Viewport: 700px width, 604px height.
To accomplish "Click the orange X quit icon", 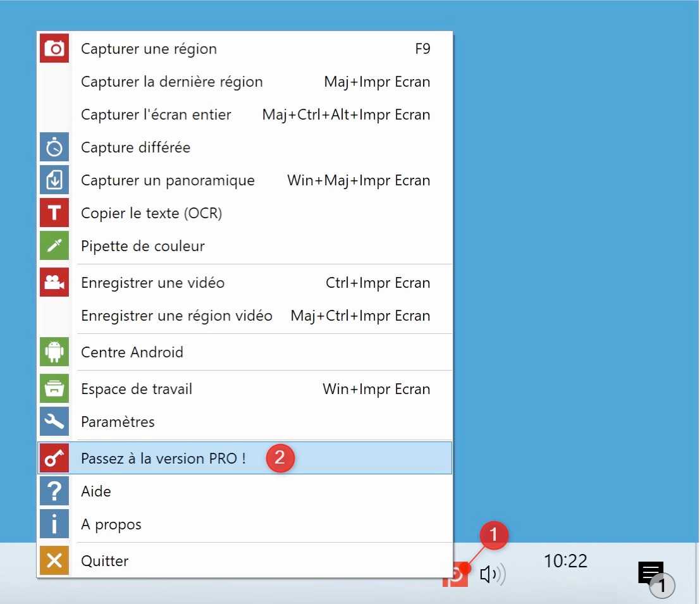I will (54, 561).
